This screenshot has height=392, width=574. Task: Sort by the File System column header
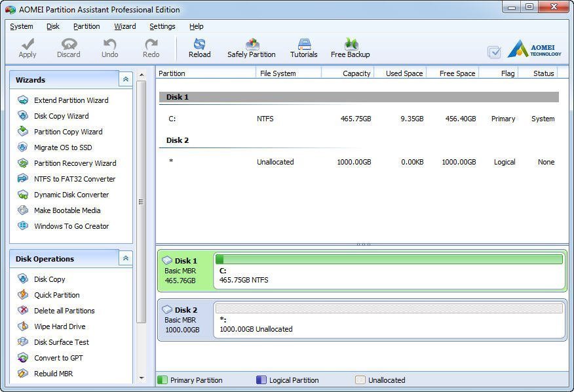coord(288,73)
